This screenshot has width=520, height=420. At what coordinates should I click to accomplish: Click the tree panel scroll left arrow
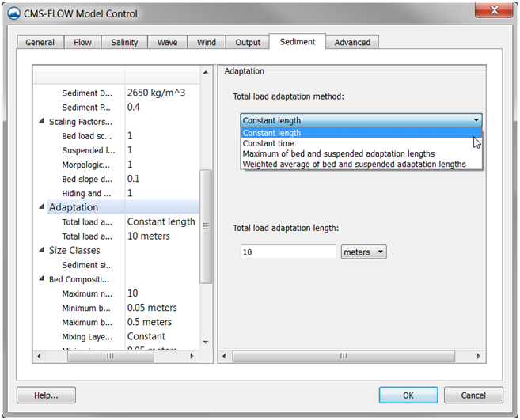click(39, 356)
